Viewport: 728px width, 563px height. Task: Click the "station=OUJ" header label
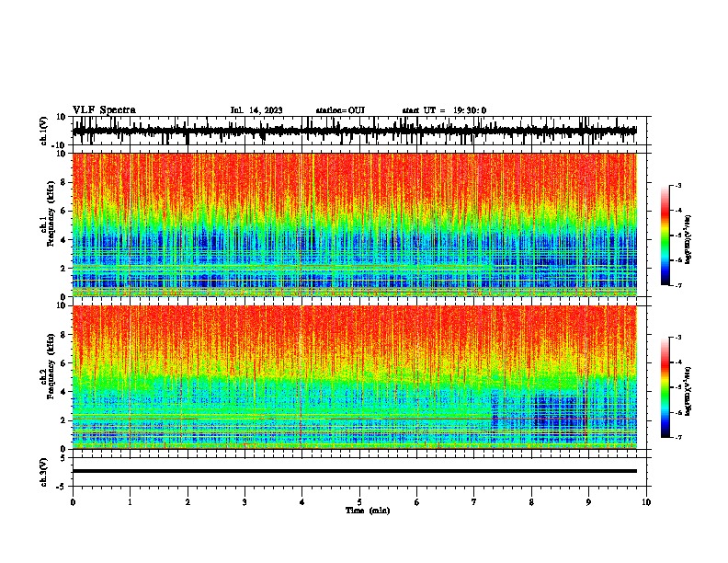[x=340, y=110]
